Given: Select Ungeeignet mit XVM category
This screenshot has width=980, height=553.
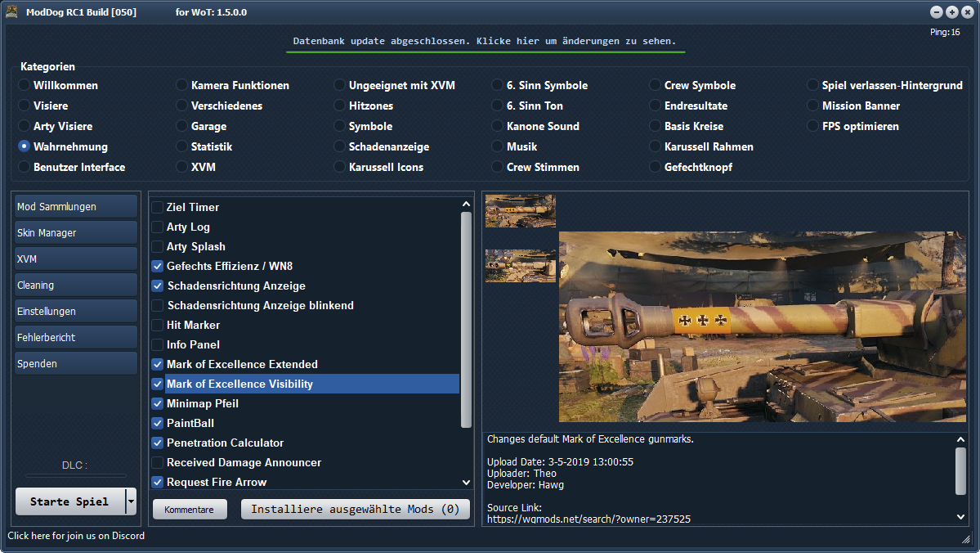Looking at the screenshot, I should tap(338, 85).
